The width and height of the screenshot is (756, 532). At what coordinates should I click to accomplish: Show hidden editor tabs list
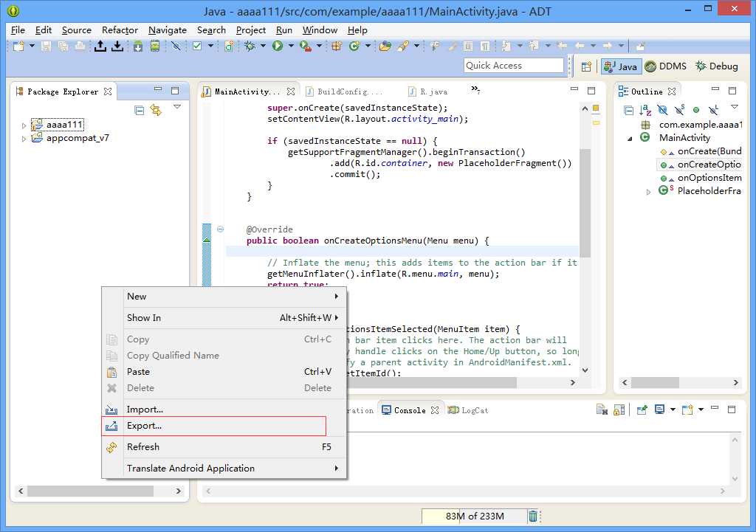pyautogui.click(x=475, y=89)
